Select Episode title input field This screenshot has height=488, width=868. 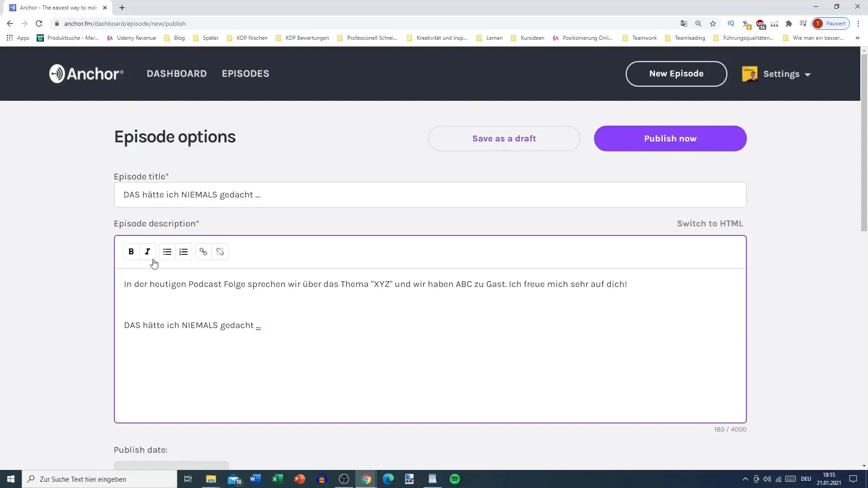(x=430, y=194)
